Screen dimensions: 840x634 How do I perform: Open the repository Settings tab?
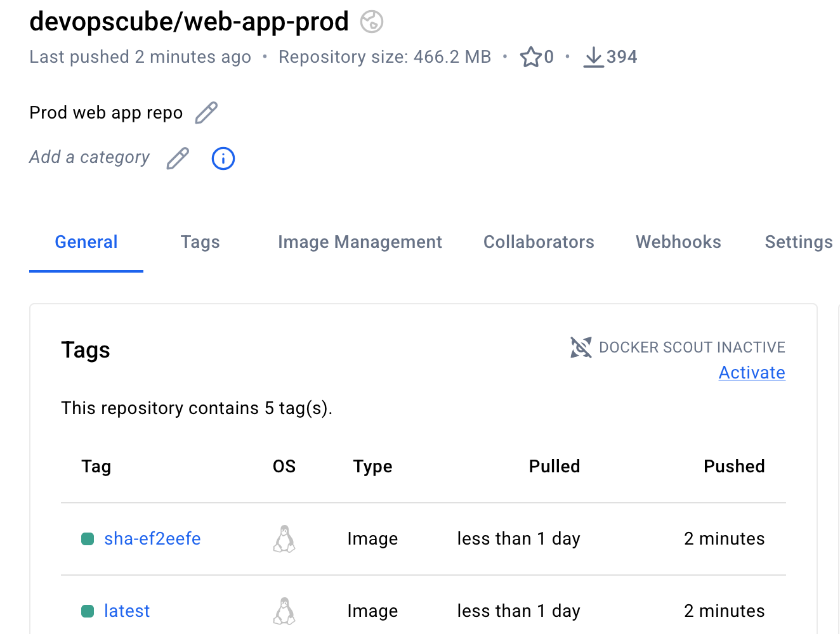tap(798, 242)
